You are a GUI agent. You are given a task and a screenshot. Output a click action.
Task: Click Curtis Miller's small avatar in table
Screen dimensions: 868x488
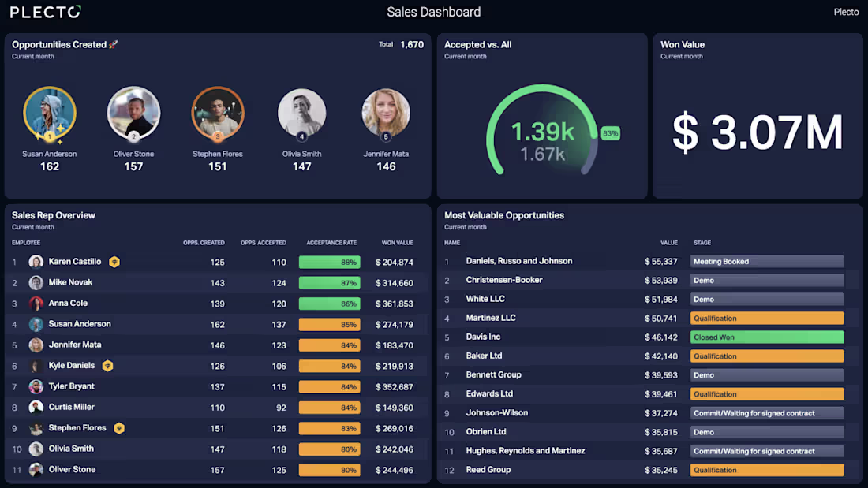click(x=36, y=408)
